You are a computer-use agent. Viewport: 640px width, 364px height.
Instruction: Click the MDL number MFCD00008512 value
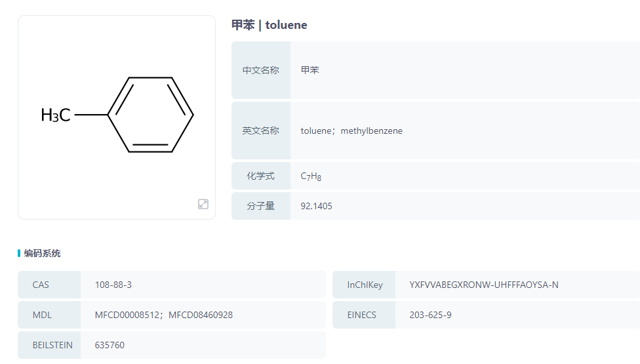pyautogui.click(x=128, y=315)
